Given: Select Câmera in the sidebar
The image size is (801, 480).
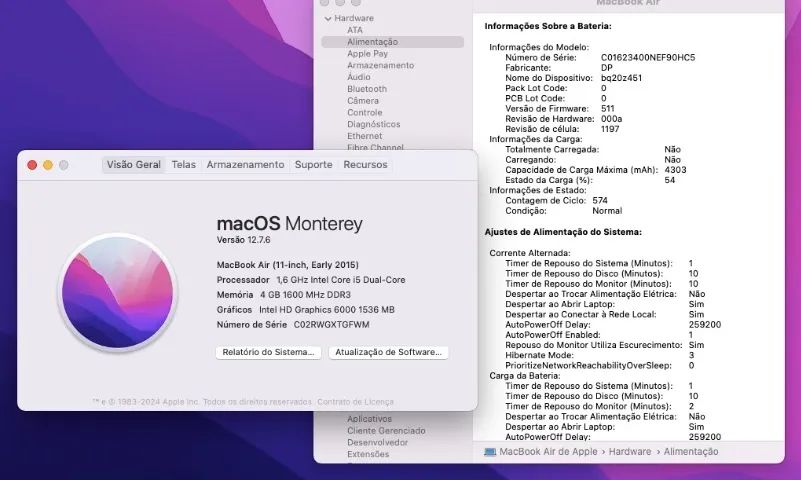Looking at the screenshot, I should click(x=363, y=101).
